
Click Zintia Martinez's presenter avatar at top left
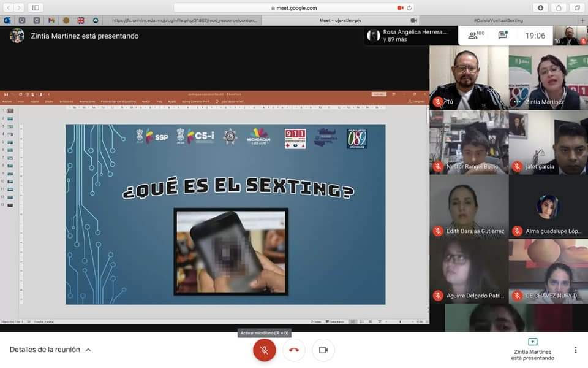coord(17,36)
